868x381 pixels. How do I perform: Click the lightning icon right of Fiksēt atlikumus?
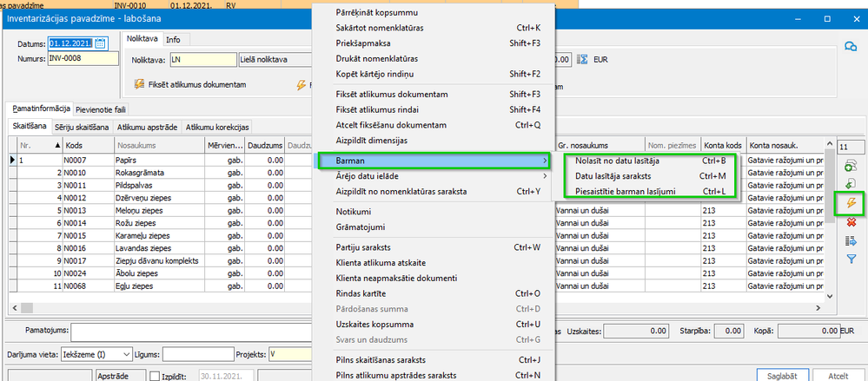[301, 85]
